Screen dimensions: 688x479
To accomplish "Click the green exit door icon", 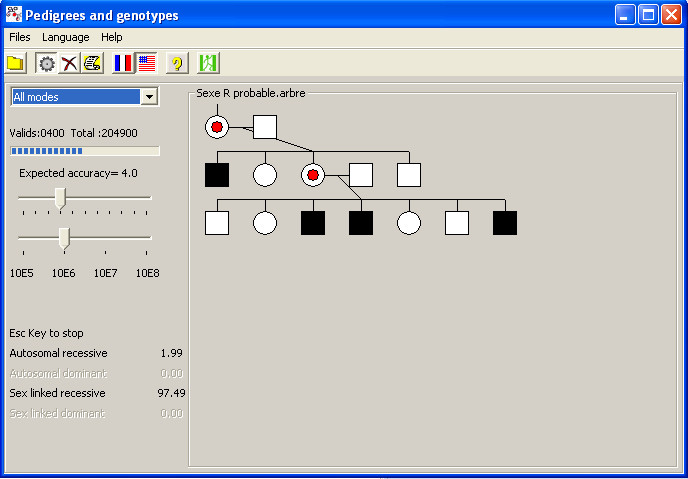I will (208, 63).
